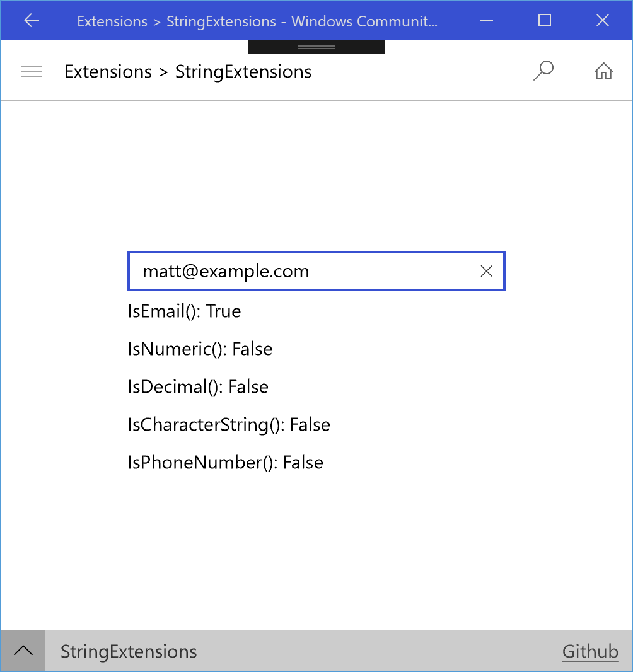Select the IsEmail(): True result text

pos(184,311)
